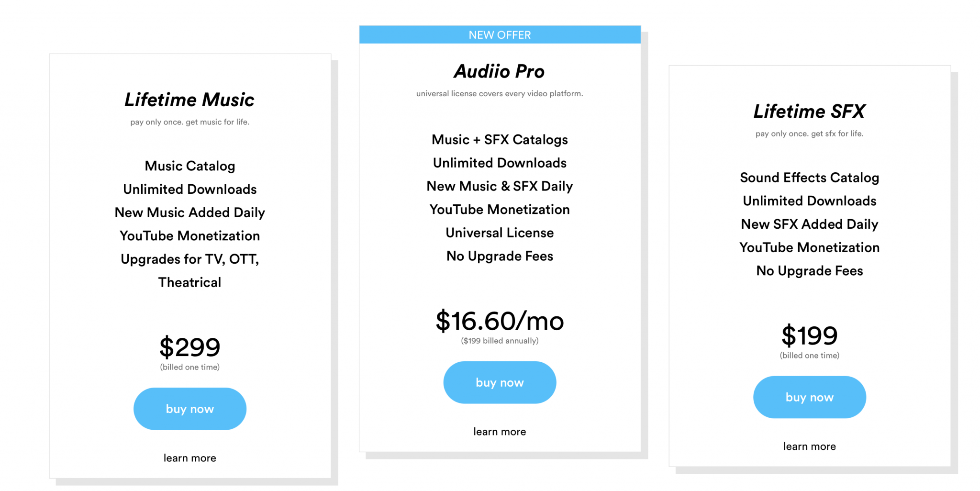Click buy now under Lifetime Music

point(189,409)
